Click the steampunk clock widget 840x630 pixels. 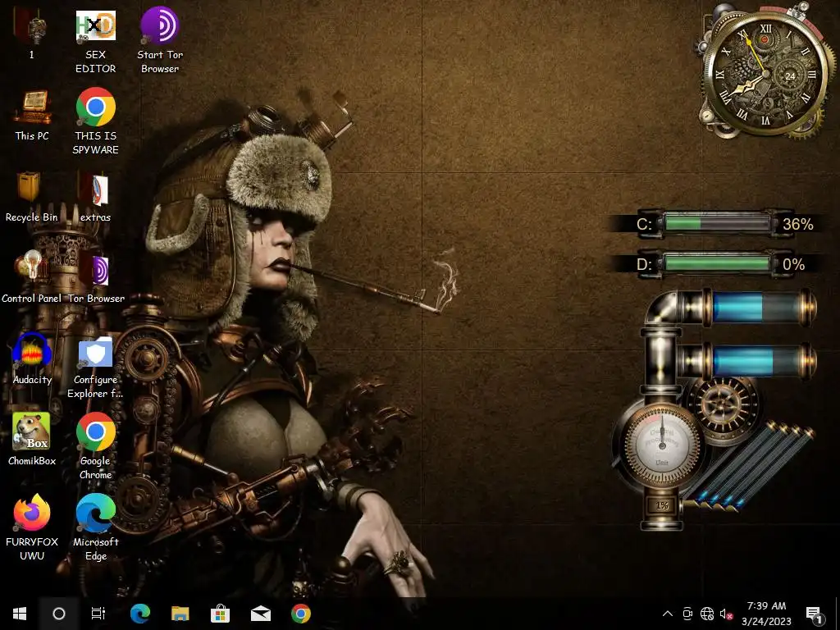(x=765, y=72)
